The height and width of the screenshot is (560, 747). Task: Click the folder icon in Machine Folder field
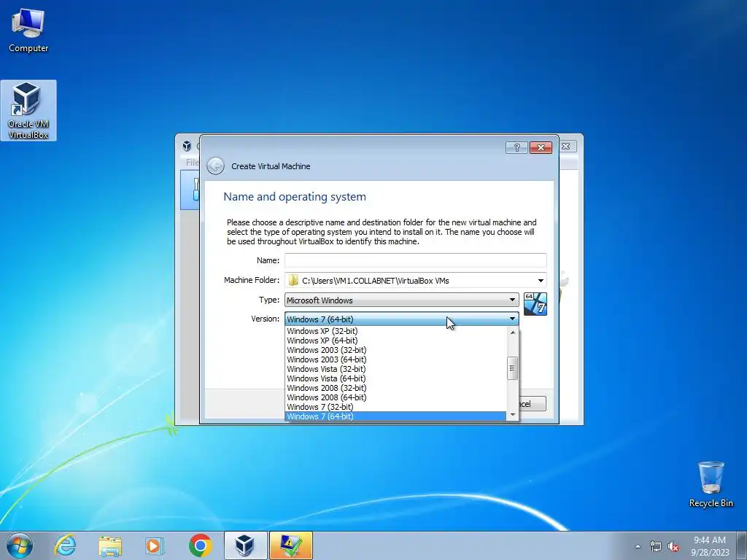(x=293, y=280)
